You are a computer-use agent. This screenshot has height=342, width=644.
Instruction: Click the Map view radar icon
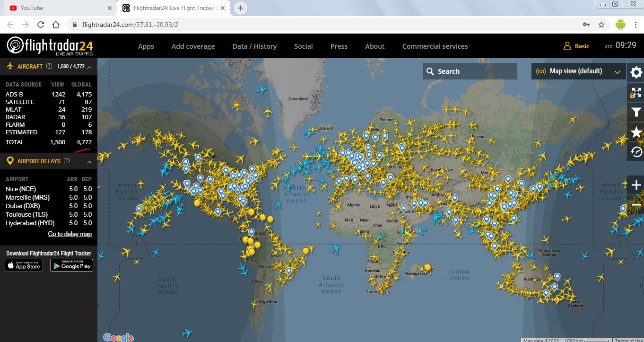[x=540, y=71]
